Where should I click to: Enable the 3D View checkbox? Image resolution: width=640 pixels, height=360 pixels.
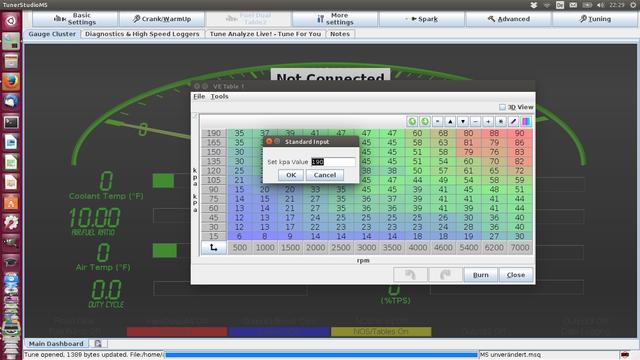pyautogui.click(x=502, y=107)
